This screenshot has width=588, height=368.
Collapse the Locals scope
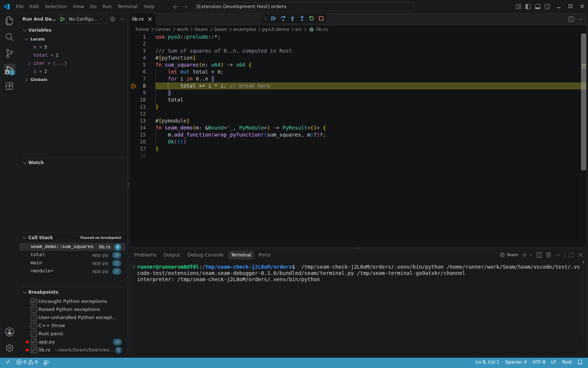click(26, 39)
